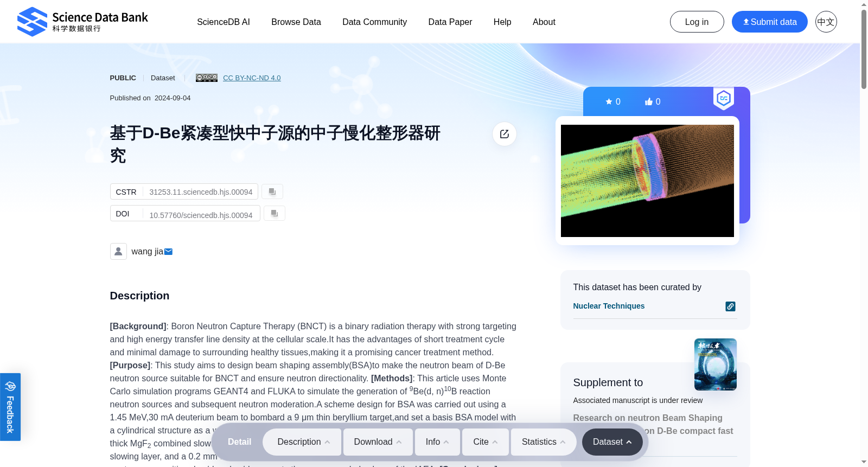Viewport: 868px width, 467px height.
Task: Expand the Download section in the floating bar
Action: point(378,442)
